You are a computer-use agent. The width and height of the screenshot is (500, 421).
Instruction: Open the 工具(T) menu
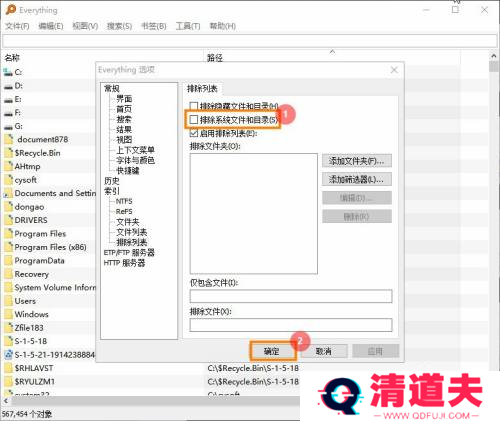pos(188,26)
